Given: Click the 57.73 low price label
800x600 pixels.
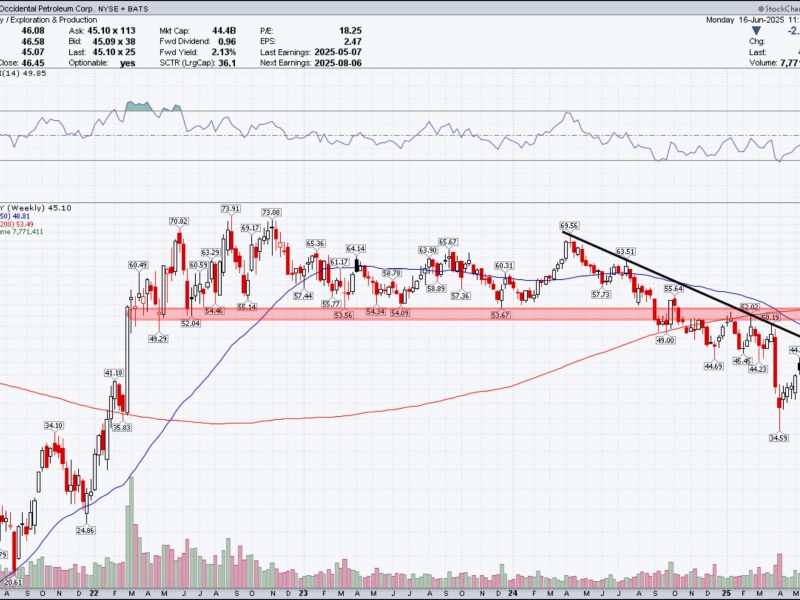Looking at the screenshot, I should (x=601, y=295).
